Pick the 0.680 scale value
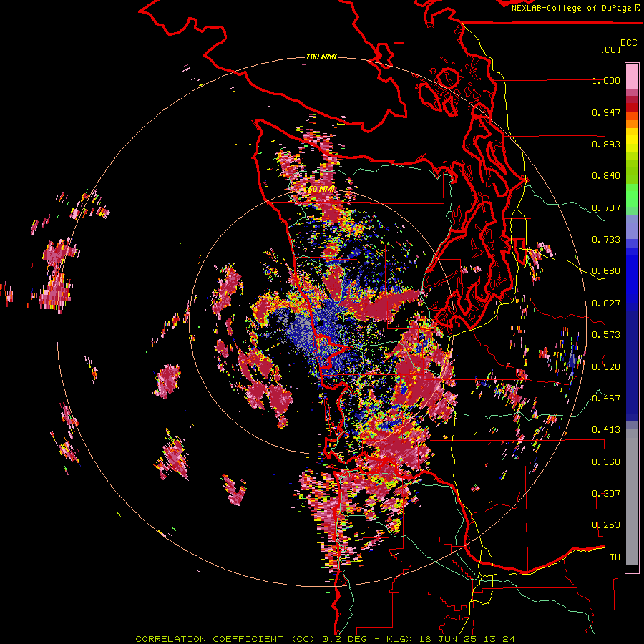This screenshot has height=644, width=644. coord(606,271)
